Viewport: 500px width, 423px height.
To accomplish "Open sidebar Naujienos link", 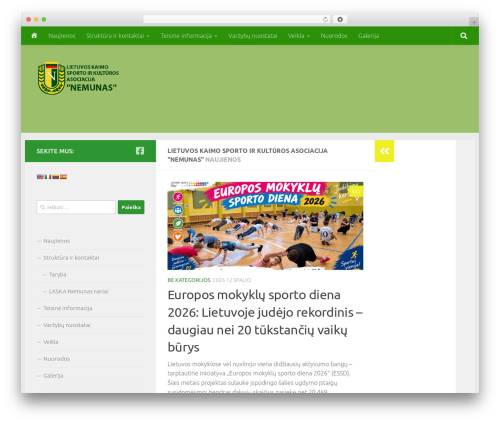I will click(x=57, y=241).
